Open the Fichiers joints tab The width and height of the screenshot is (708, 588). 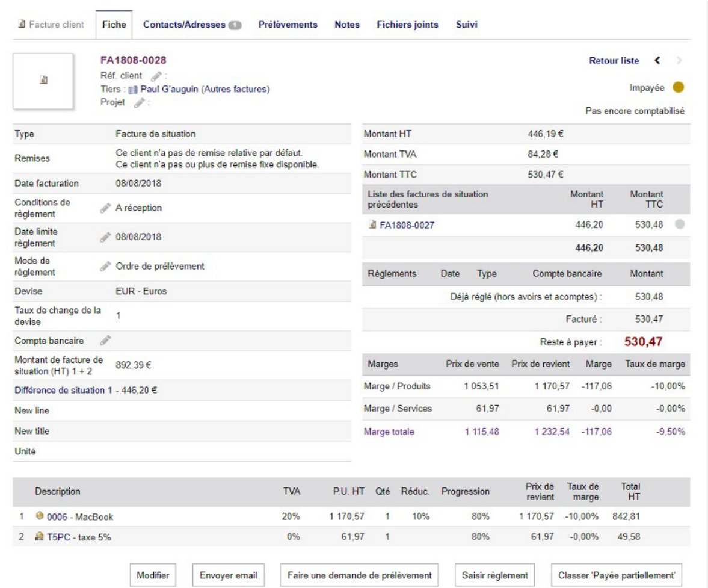tap(407, 25)
